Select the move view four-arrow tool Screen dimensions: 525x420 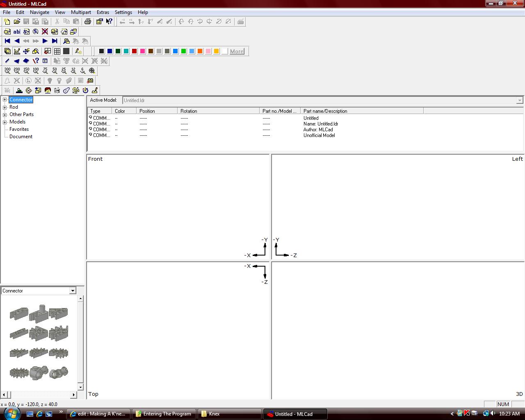point(26,51)
